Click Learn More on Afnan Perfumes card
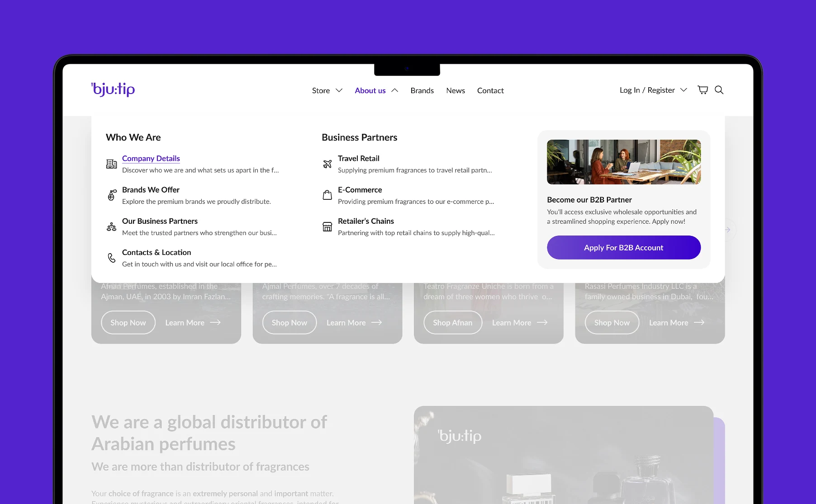 pos(193,322)
